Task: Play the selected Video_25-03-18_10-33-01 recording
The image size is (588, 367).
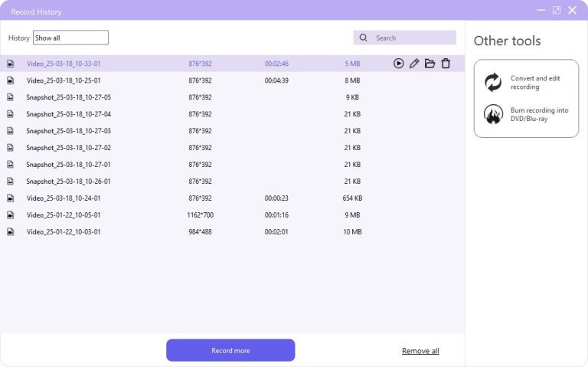Action: coord(398,64)
